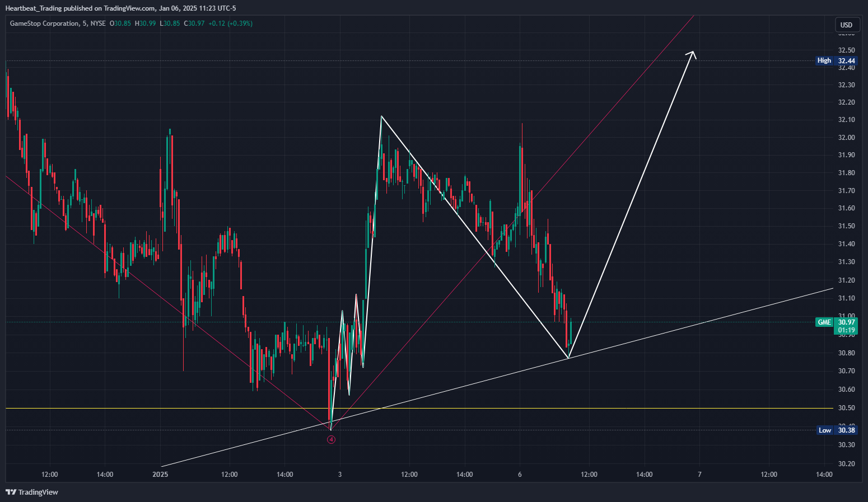Click the day 6 label on time axis
868x502 pixels.
pyautogui.click(x=520, y=474)
